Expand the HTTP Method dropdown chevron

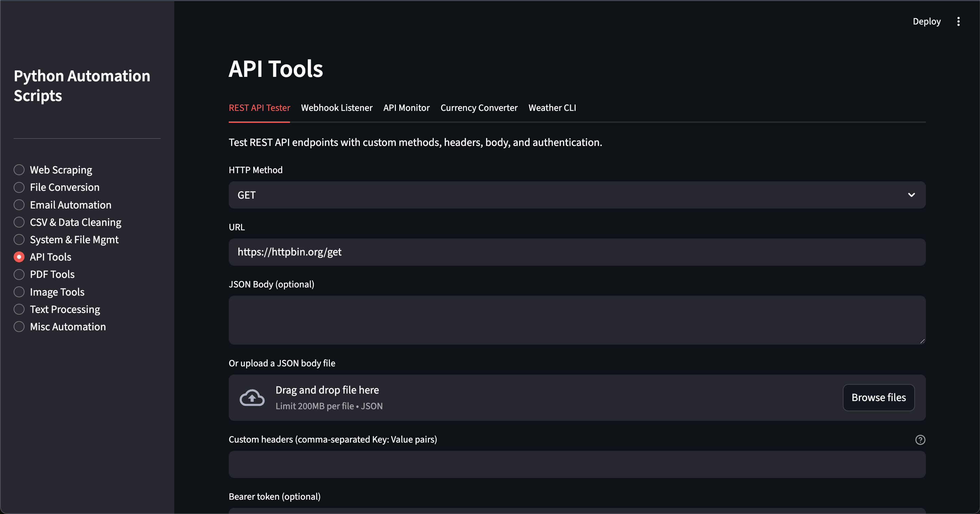pos(911,195)
